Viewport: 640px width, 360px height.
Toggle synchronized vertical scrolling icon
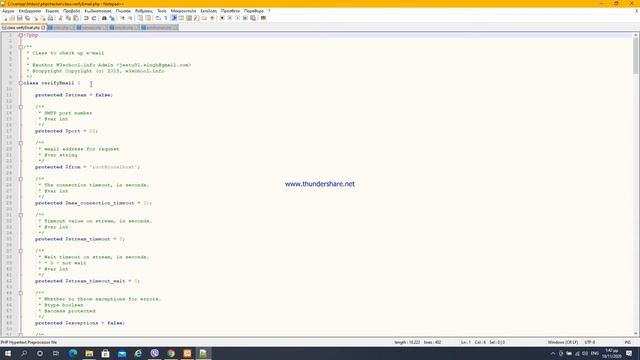tap(140, 18)
